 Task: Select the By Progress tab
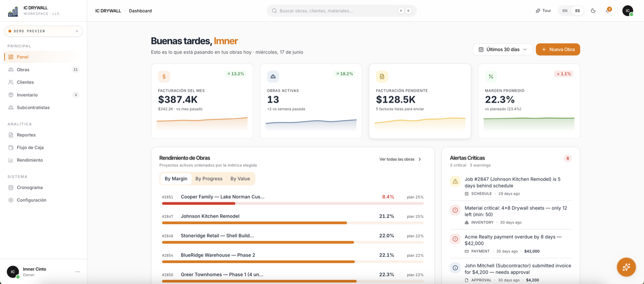[209, 178]
